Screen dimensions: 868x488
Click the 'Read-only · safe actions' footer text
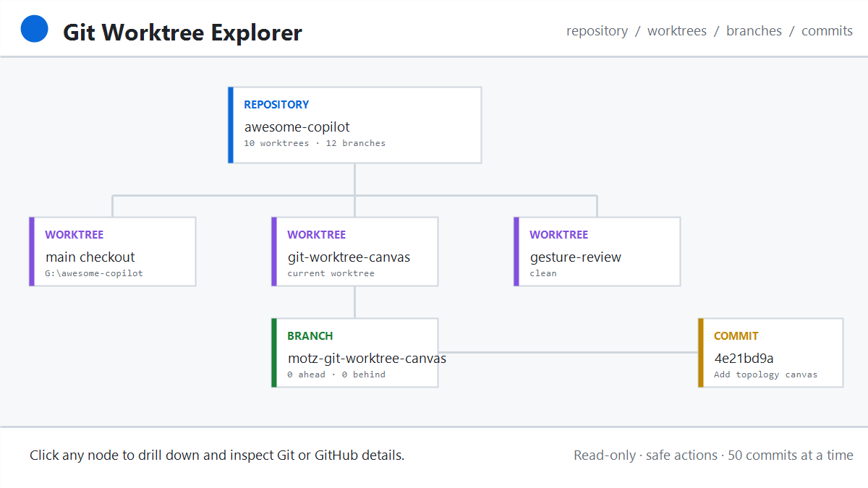click(x=713, y=455)
